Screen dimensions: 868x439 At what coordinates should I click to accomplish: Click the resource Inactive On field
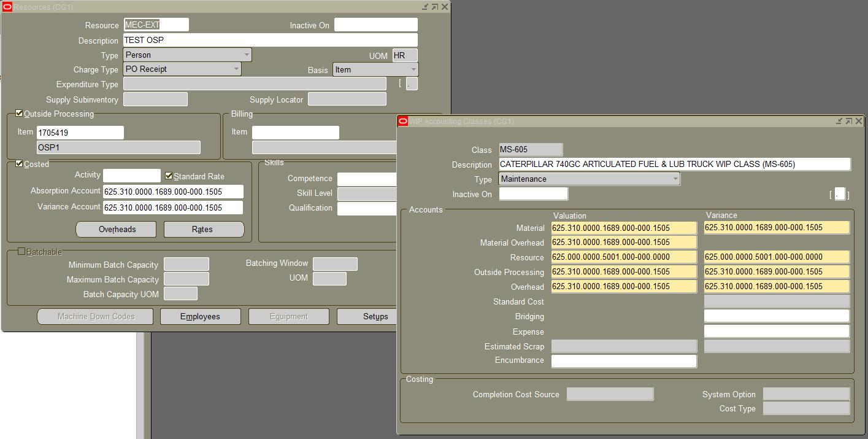375,25
